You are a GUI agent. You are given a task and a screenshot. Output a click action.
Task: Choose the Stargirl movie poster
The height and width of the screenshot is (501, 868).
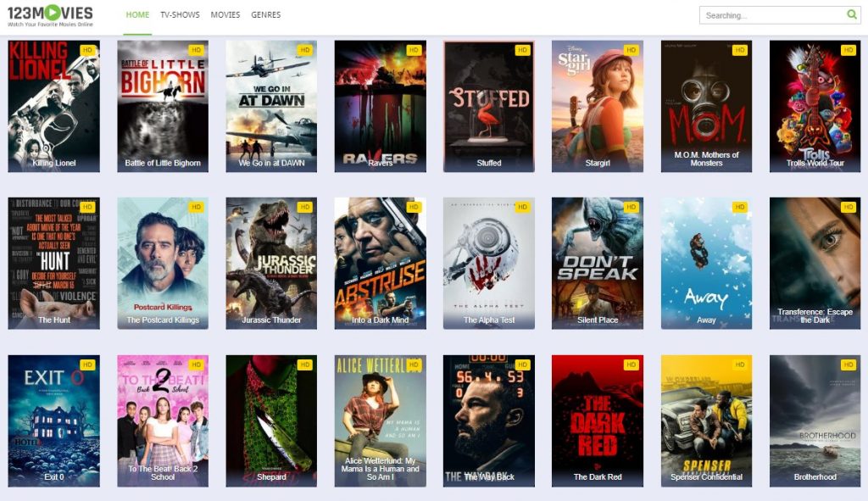click(598, 106)
